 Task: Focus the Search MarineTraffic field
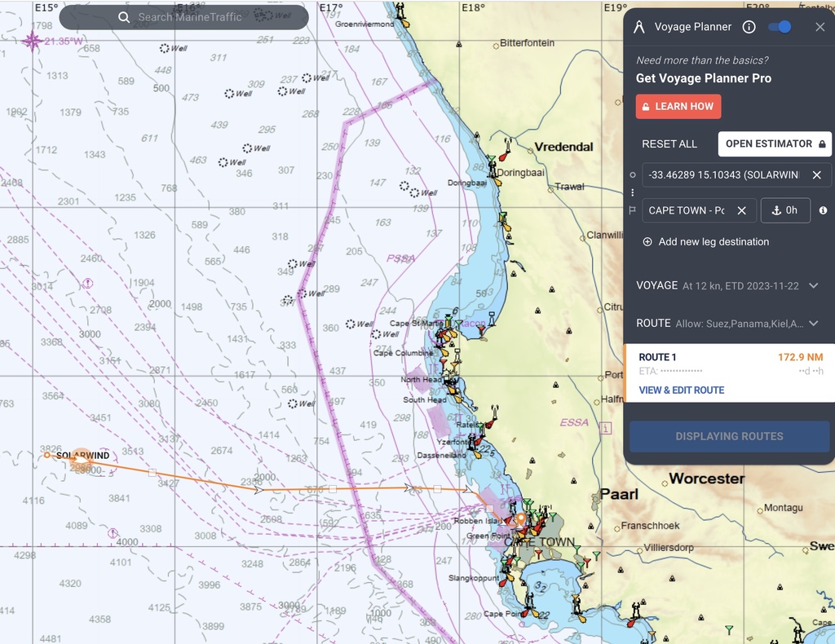pos(183,18)
